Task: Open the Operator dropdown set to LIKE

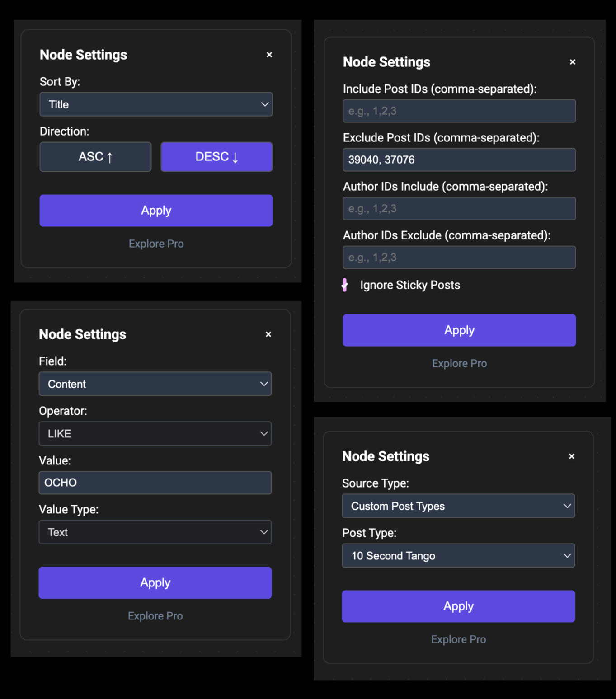Action: click(155, 434)
